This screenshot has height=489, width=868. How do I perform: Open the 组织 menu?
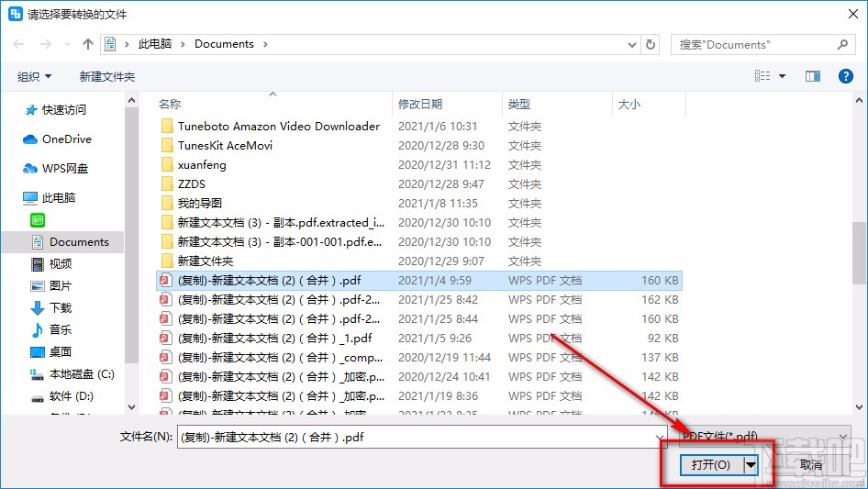pyautogui.click(x=34, y=76)
